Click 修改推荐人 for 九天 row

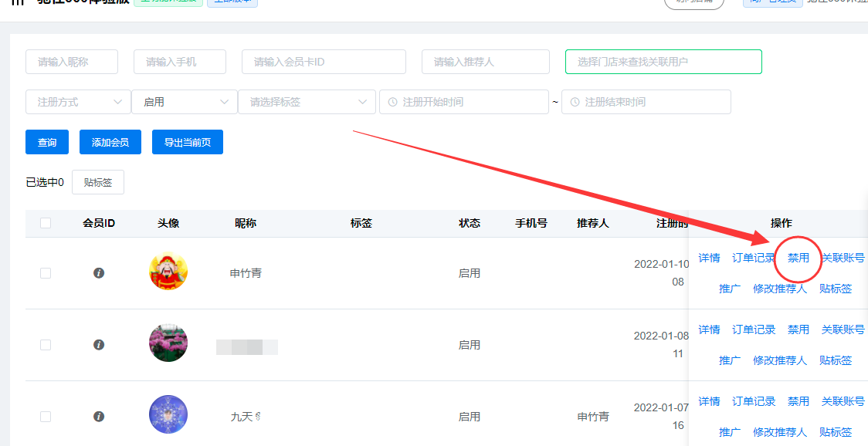[779, 432]
